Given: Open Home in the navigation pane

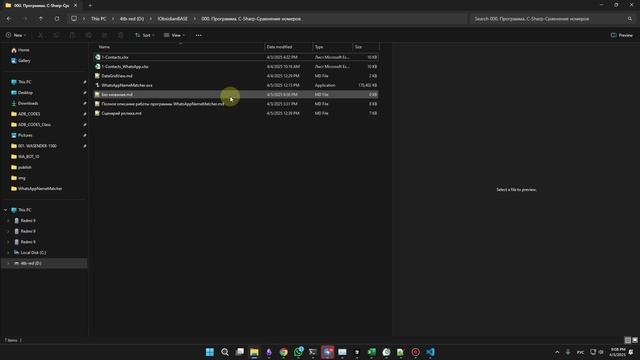Looking at the screenshot, I should [23, 50].
